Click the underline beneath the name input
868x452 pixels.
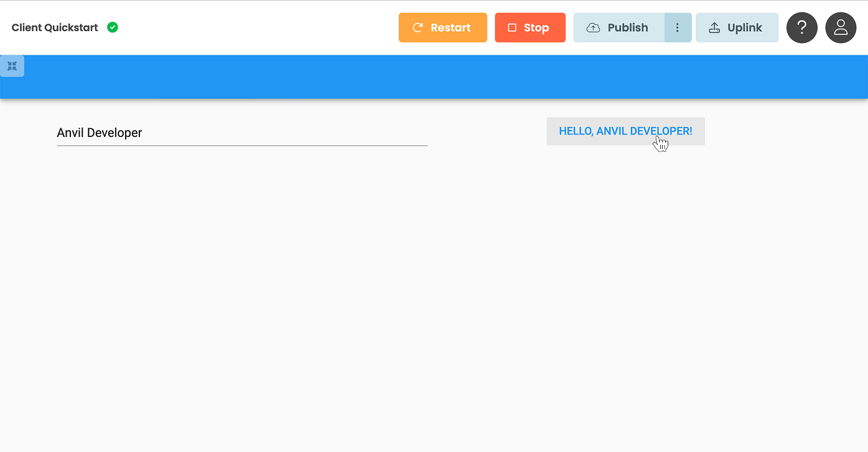[241, 145]
